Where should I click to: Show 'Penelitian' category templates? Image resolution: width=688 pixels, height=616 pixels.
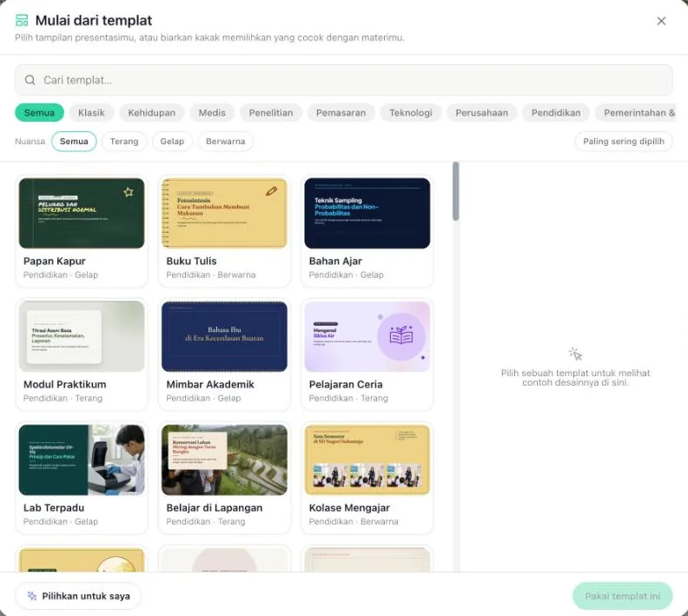pyautogui.click(x=271, y=113)
